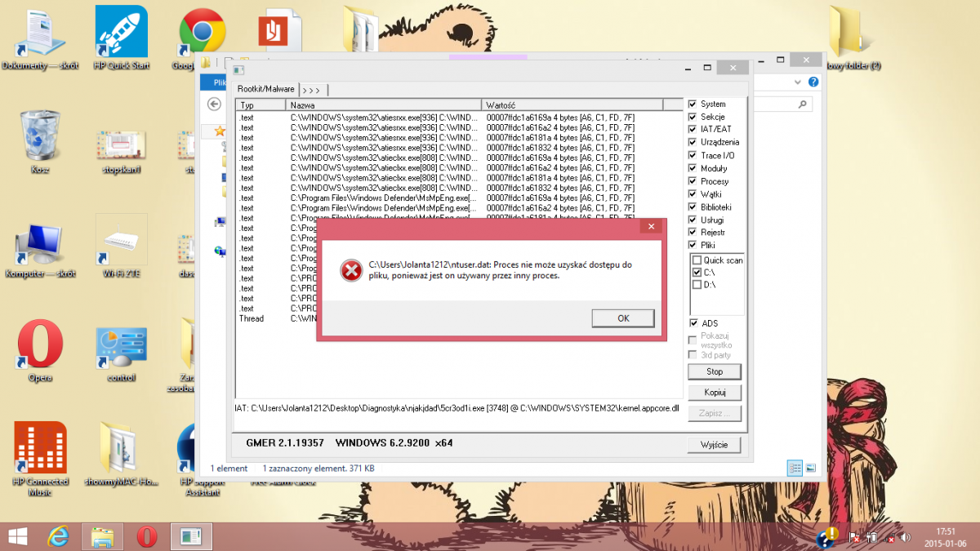This screenshot has height=551, width=980.
Task: Open HP Connected Music desktop shortcut
Action: pyautogui.click(x=40, y=459)
